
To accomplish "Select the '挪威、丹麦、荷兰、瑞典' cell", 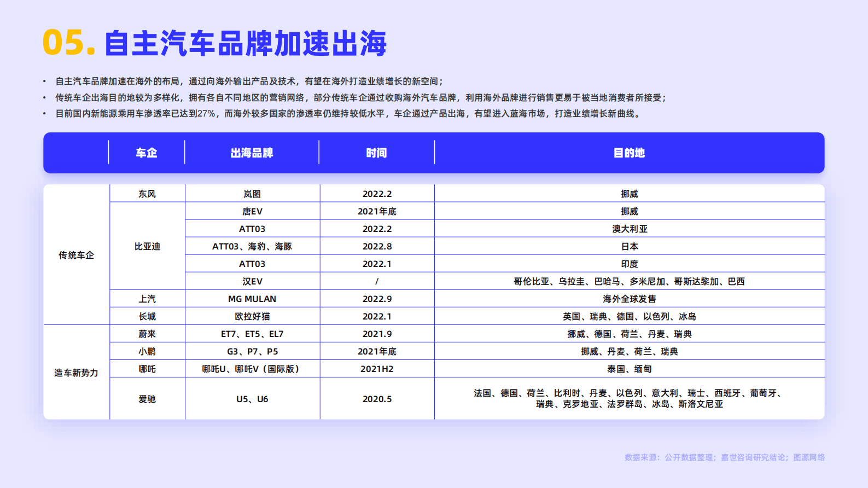I will click(629, 351).
